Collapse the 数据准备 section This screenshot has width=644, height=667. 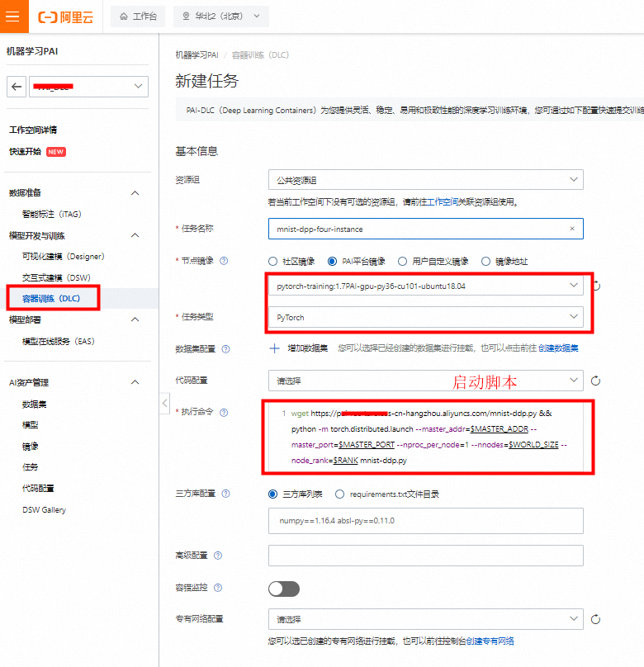tap(135, 192)
